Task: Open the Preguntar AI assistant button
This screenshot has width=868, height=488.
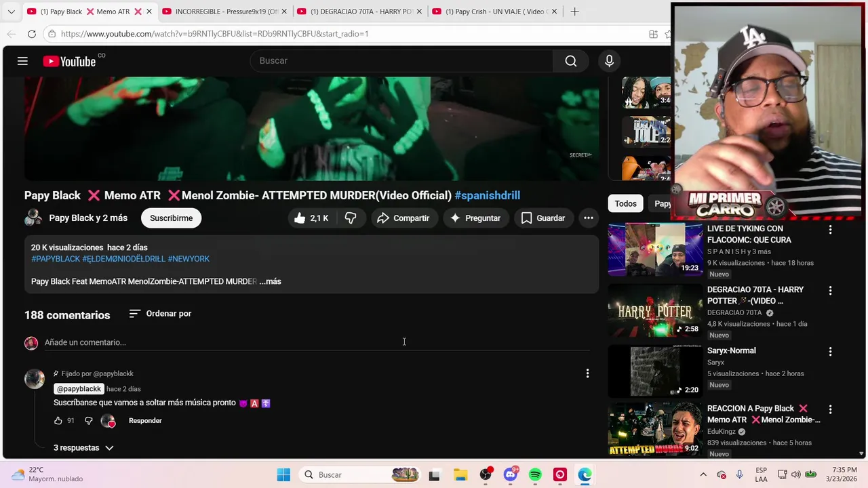Action: 475,218
